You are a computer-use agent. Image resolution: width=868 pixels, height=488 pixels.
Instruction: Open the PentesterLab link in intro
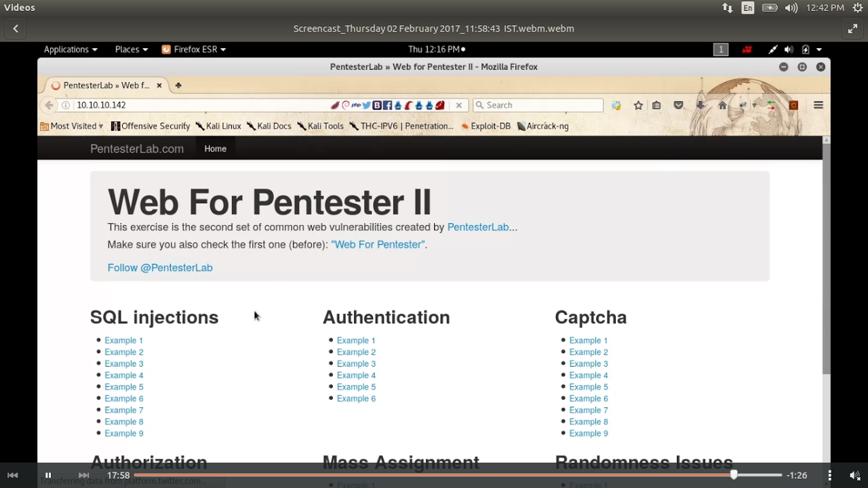click(x=478, y=228)
